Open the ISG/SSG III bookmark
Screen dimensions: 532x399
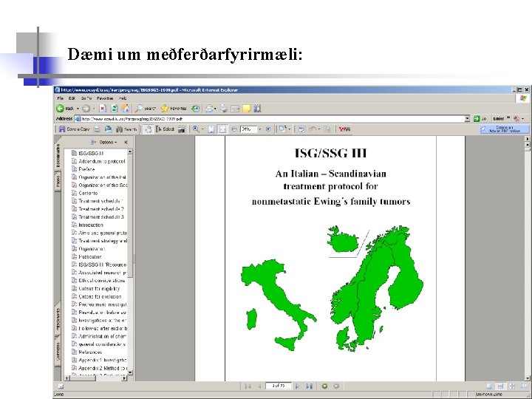coord(91,154)
